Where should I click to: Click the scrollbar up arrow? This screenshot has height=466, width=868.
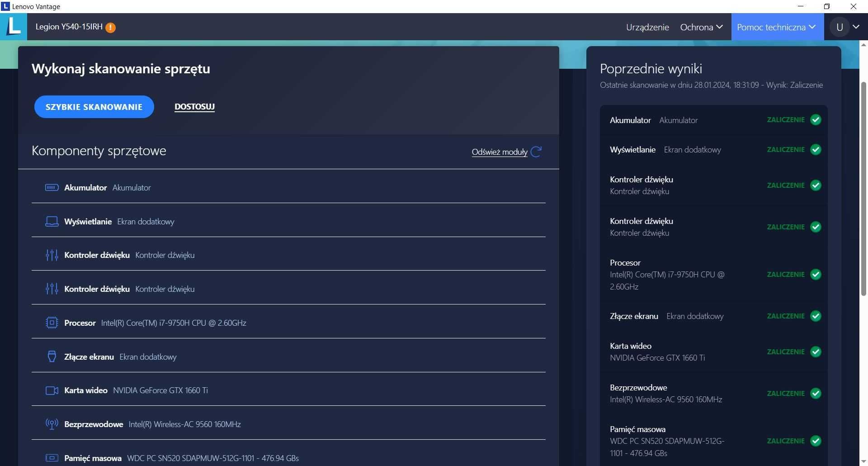coord(863,45)
